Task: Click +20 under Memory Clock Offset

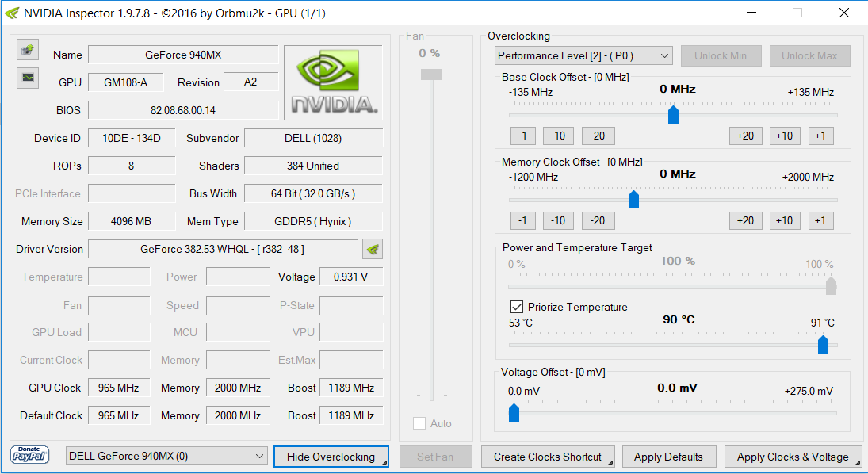Action: tap(746, 220)
